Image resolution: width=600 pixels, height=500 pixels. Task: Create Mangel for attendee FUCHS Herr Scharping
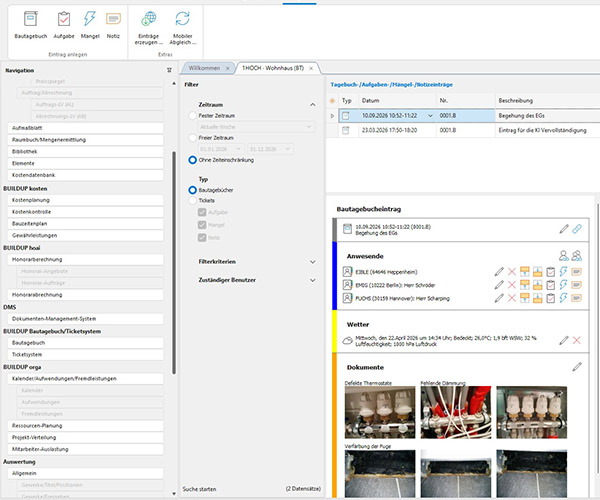[x=563, y=298]
